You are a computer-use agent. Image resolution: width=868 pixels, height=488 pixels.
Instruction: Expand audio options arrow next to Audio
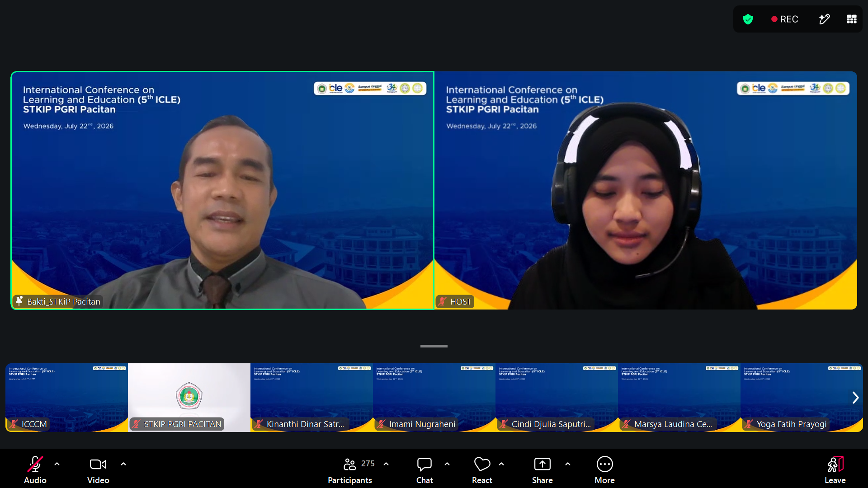[57, 464]
